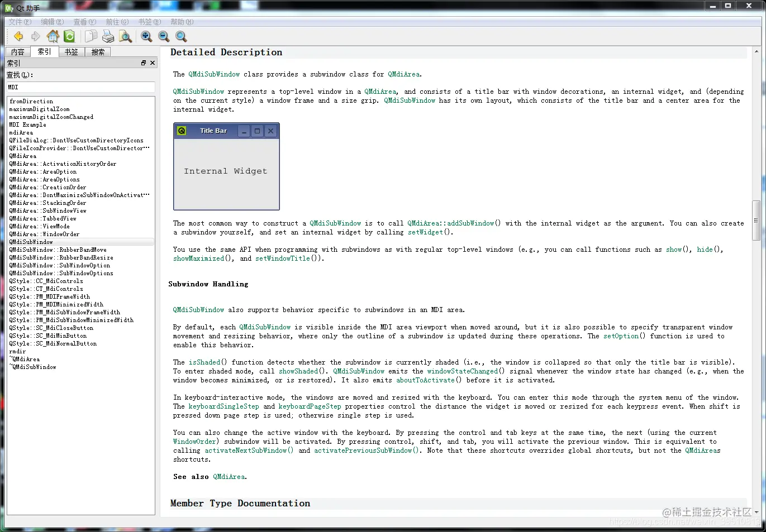Close the index dock panel
Screen dimensions: 766x532
click(153, 63)
